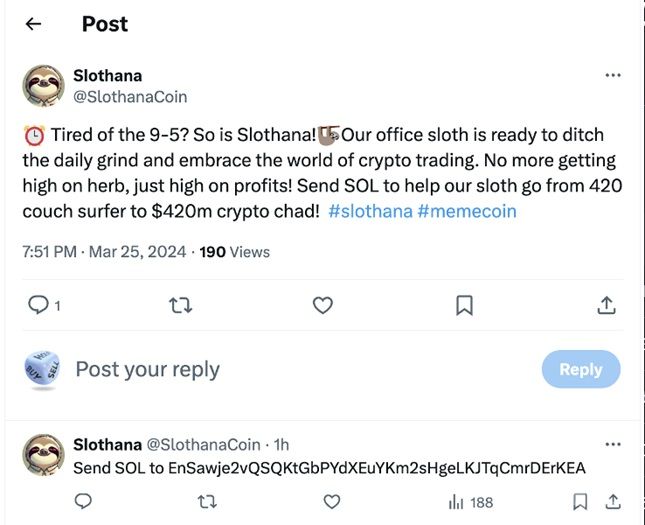The height and width of the screenshot is (525, 645).
Task: Open @SlothanaCoin handle on main post
Action: click(x=130, y=97)
